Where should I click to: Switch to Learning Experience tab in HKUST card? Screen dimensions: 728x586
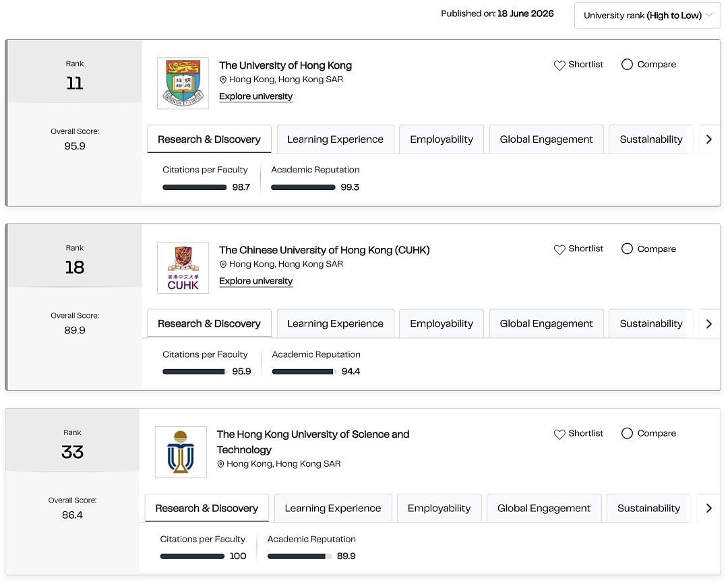click(x=333, y=508)
